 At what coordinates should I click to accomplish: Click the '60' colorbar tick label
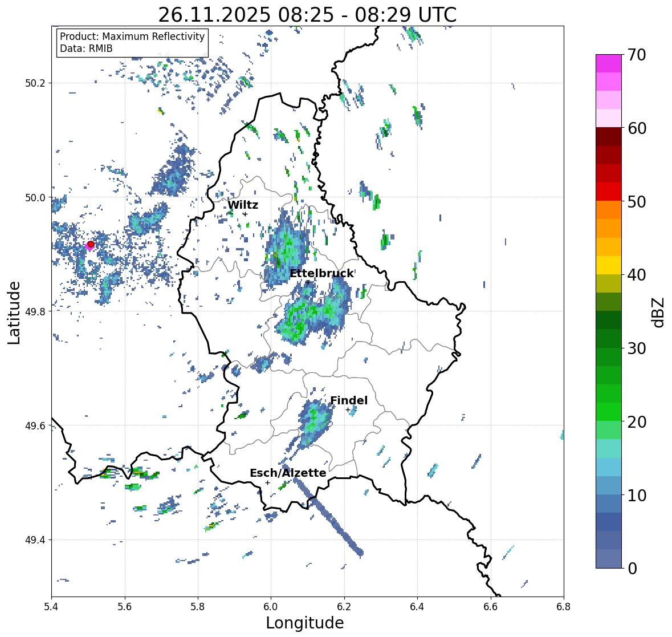click(x=637, y=128)
